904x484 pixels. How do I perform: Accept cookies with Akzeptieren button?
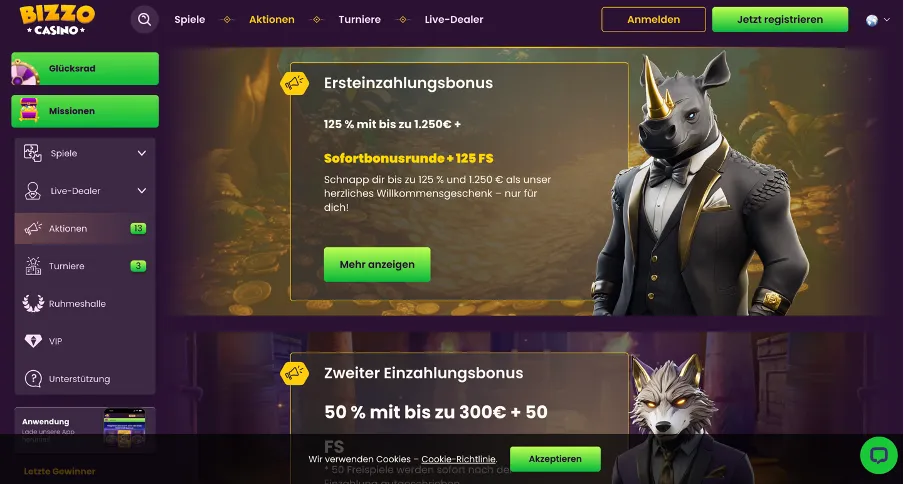click(555, 459)
